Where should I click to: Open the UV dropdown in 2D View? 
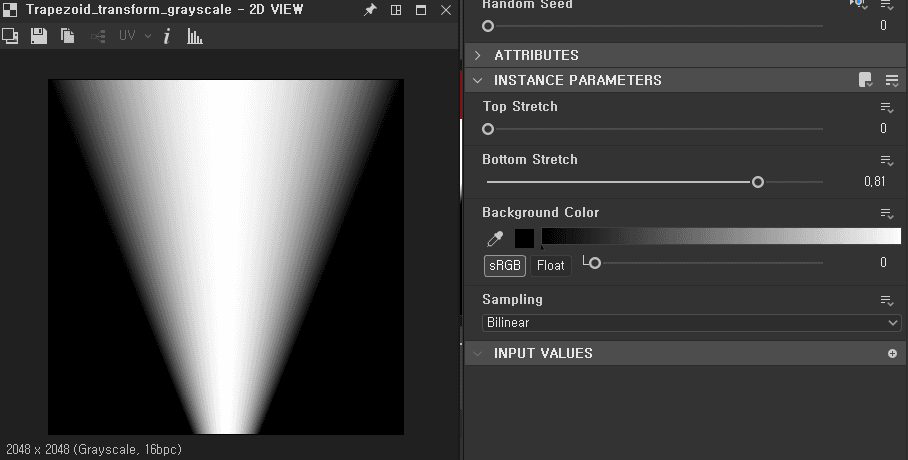pos(135,36)
